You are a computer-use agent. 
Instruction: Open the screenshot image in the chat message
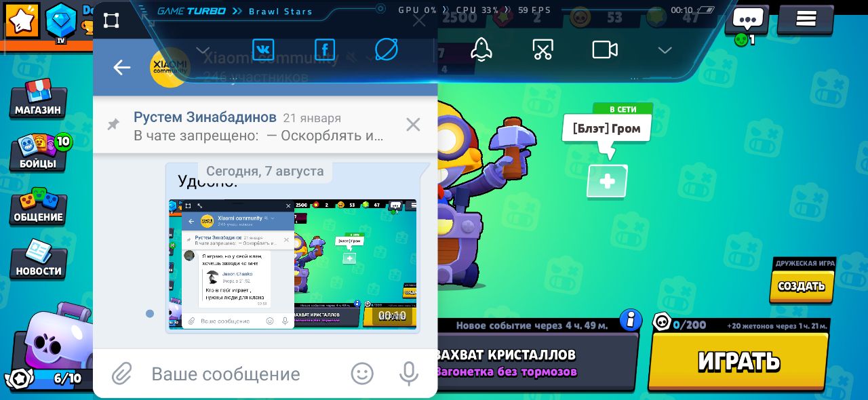pos(292,264)
